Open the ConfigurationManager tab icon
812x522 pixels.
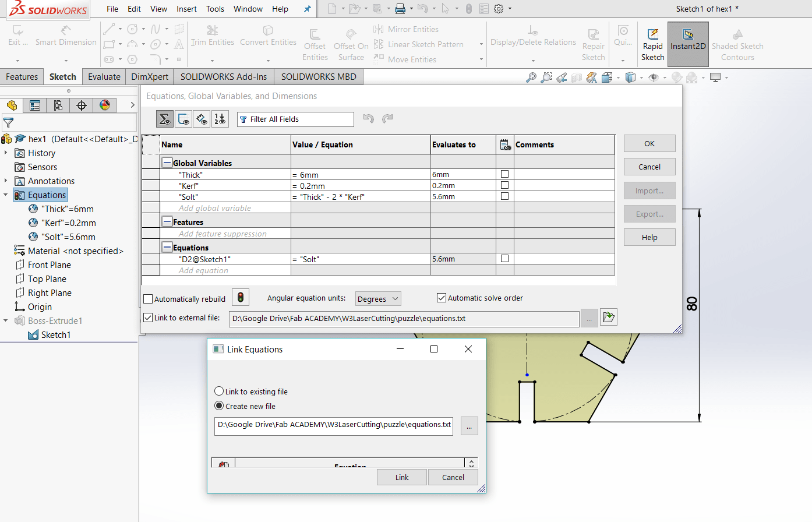pos(58,105)
